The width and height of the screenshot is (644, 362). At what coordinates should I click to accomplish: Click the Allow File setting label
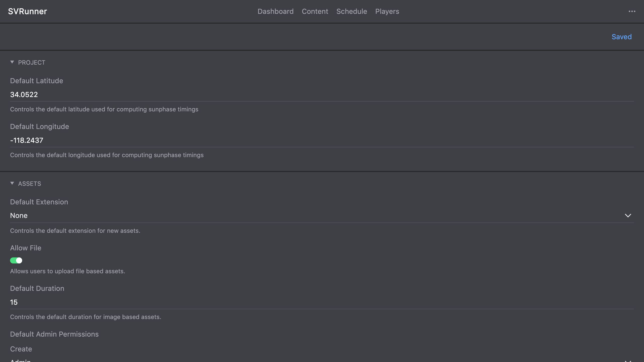pos(26,248)
